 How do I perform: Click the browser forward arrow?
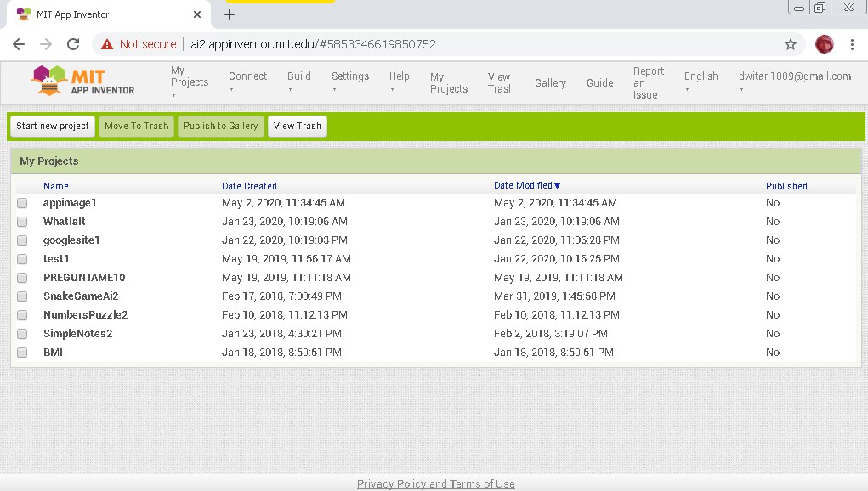coord(46,44)
